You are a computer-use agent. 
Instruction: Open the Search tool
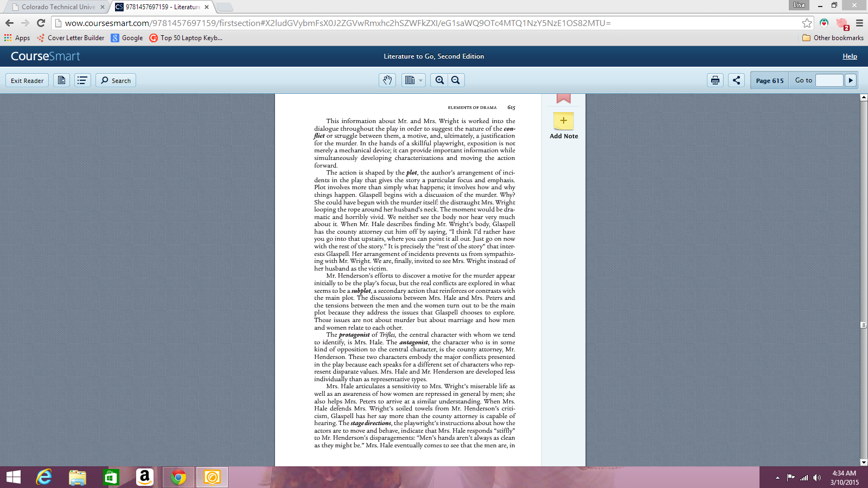click(116, 80)
